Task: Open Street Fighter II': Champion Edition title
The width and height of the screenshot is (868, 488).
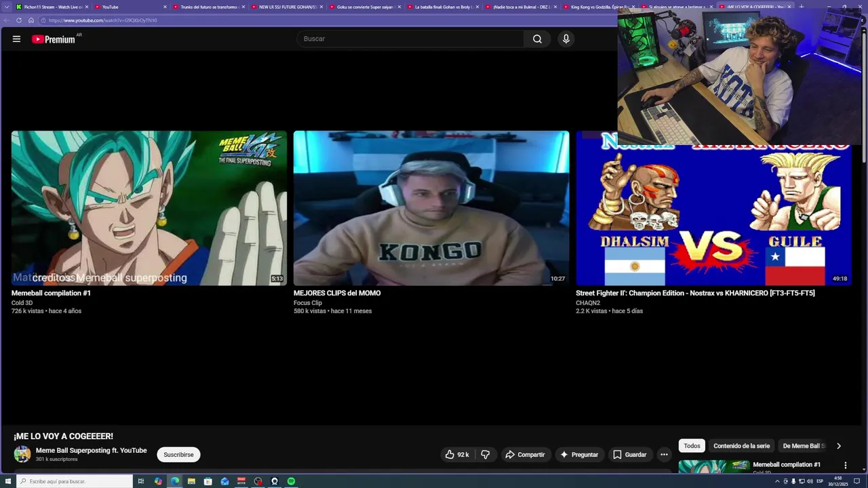Action: click(695, 293)
